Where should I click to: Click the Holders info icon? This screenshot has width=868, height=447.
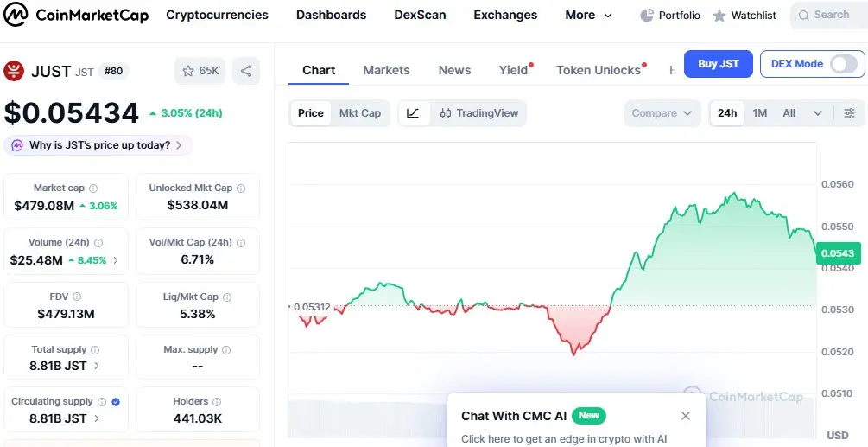coord(218,402)
